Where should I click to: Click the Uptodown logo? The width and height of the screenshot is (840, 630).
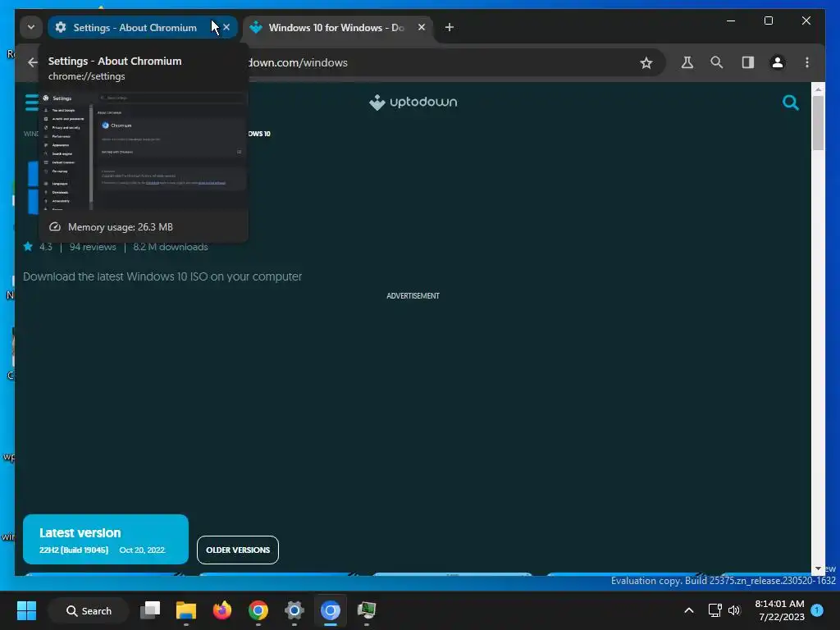pos(413,103)
